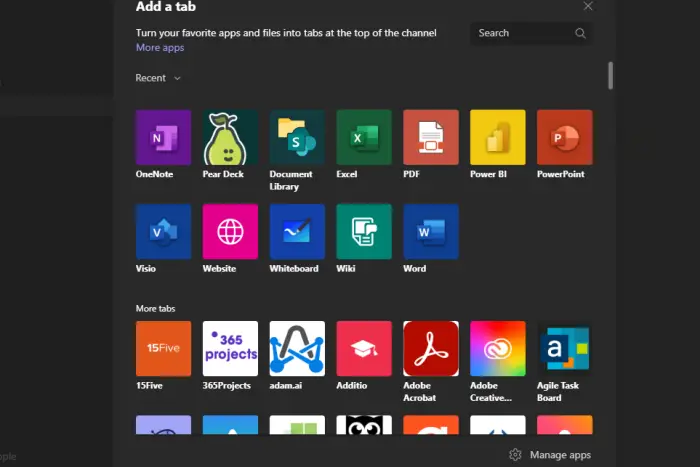The width and height of the screenshot is (700, 467).
Task: Pick the Excel app icon
Action: (364, 138)
